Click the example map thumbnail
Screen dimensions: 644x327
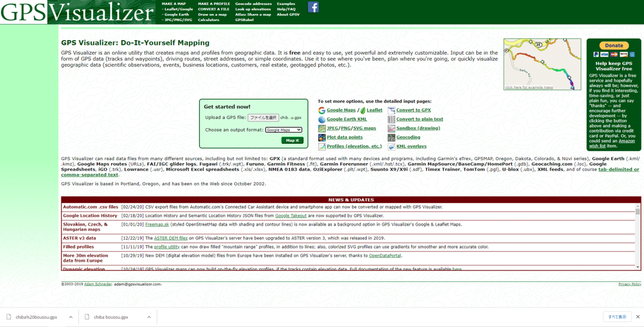(542, 64)
